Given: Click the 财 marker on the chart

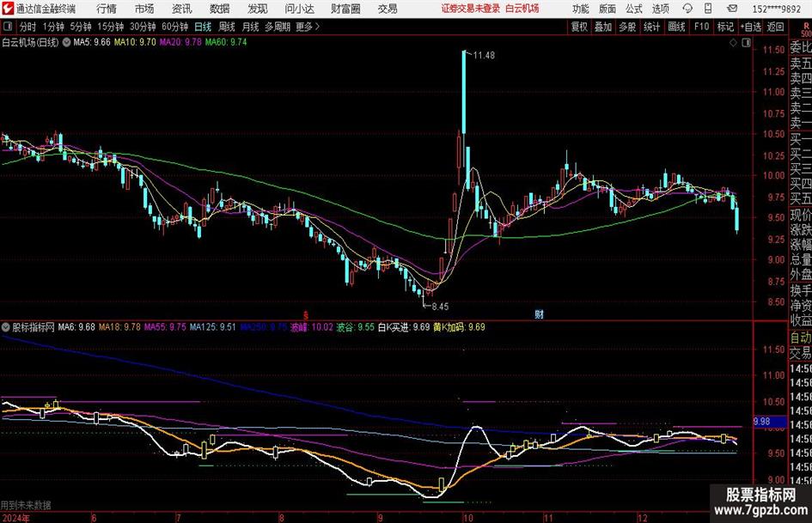Looking at the screenshot, I should 539,313.
